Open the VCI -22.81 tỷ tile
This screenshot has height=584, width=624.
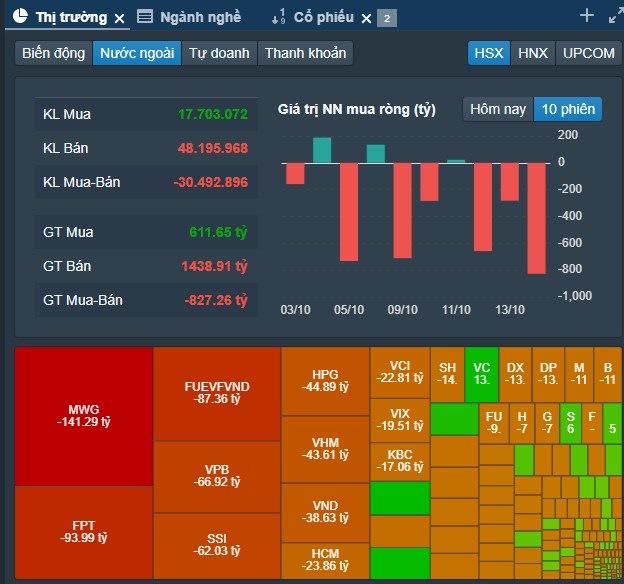click(400, 372)
